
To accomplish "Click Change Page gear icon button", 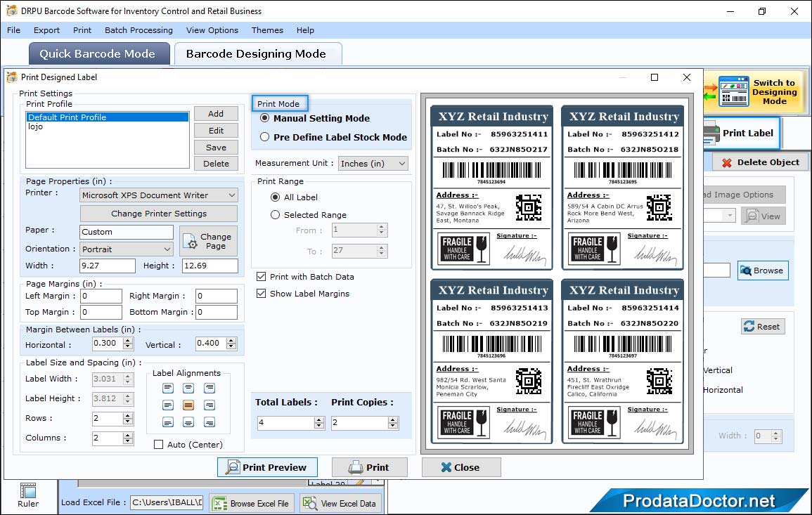I will click(x=209, y=241).
